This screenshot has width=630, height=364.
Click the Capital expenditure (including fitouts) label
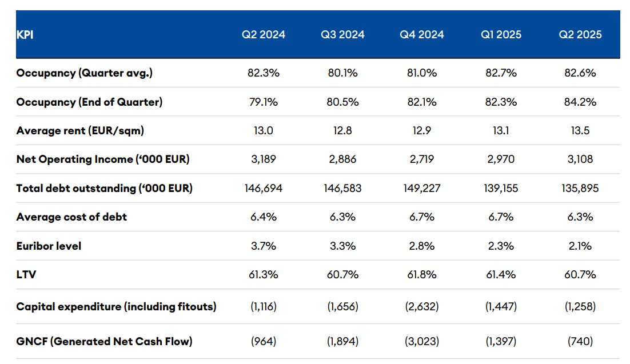117,307
